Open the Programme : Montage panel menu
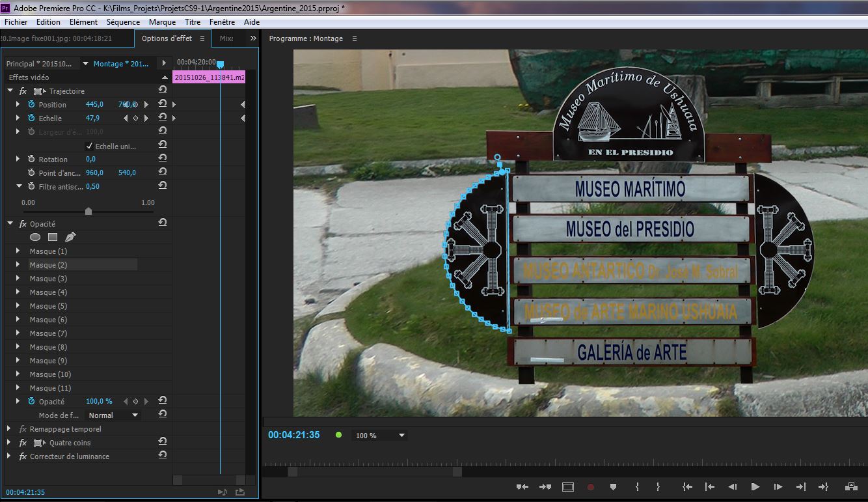Screen dimensions: 868x502 point(355,38)
